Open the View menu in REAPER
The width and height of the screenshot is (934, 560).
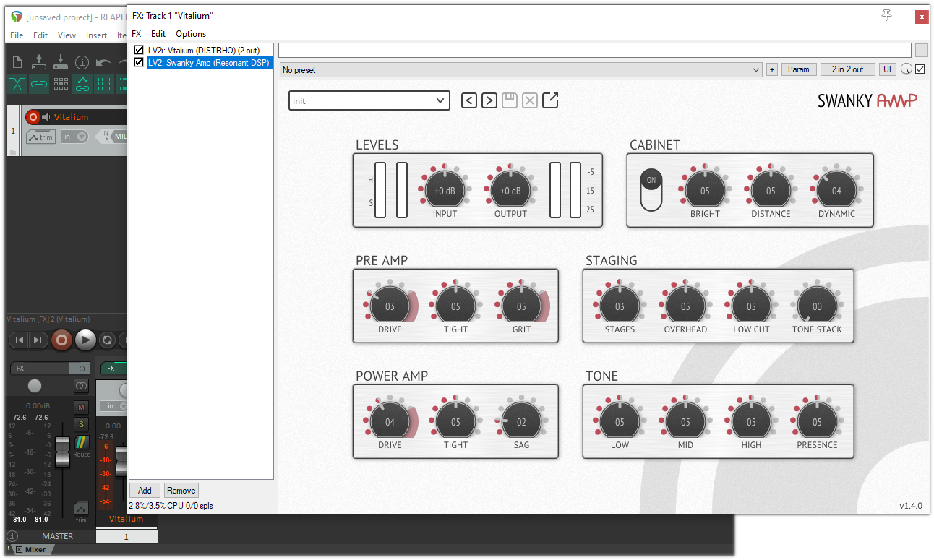pyautogui.click(x=67, y=35)
